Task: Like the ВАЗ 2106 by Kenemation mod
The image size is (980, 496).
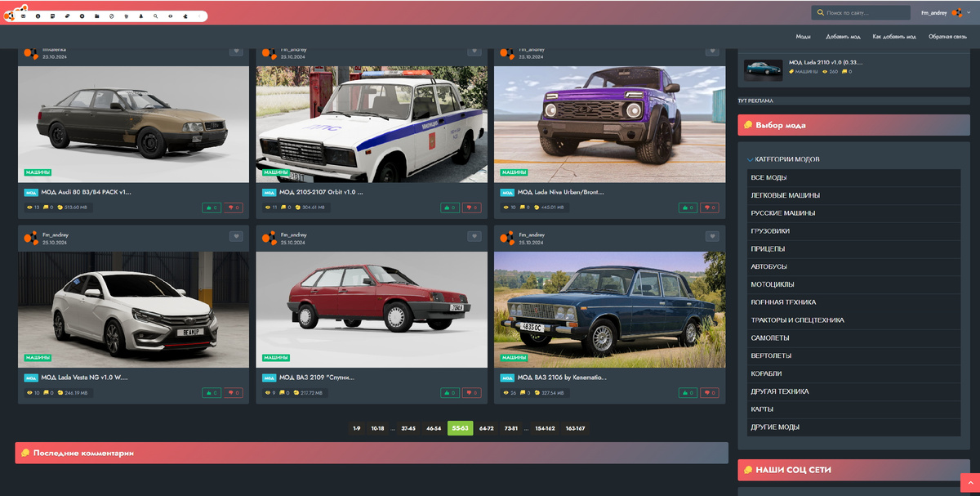Action: [x=688, y=393]
